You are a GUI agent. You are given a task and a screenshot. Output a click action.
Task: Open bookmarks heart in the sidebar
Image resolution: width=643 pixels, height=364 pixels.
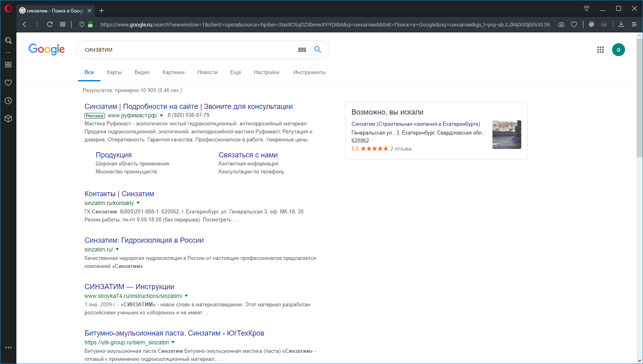click(x=8, y=82)
